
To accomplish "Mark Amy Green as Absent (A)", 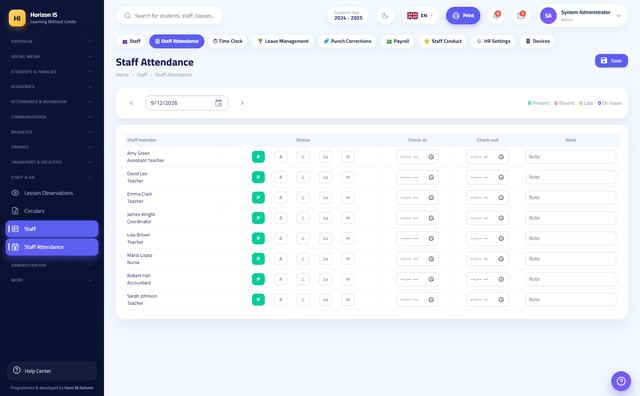I will click(281, 157).
